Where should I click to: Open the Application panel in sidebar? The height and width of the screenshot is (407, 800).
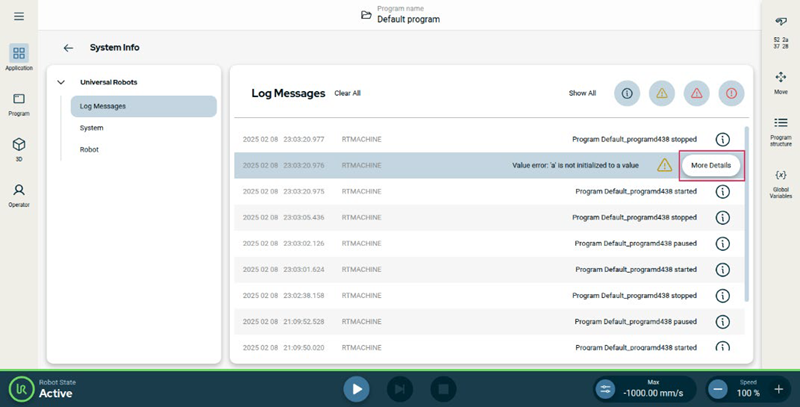pos(19,57)
